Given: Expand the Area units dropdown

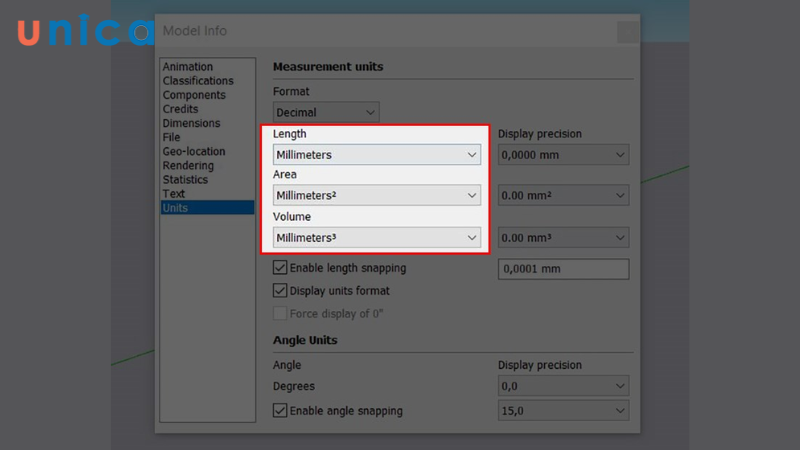Looking at the screenshot, I should coord(376,196).
